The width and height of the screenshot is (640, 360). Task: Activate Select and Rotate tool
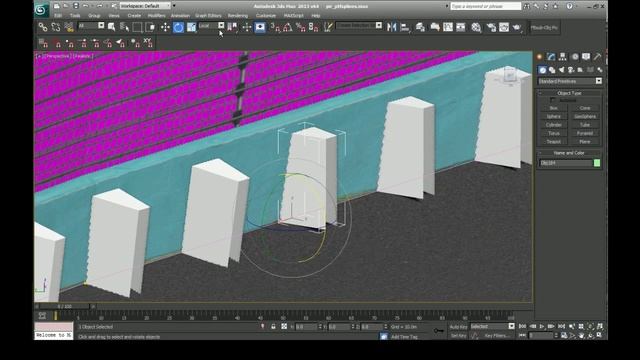click(178, 27)
